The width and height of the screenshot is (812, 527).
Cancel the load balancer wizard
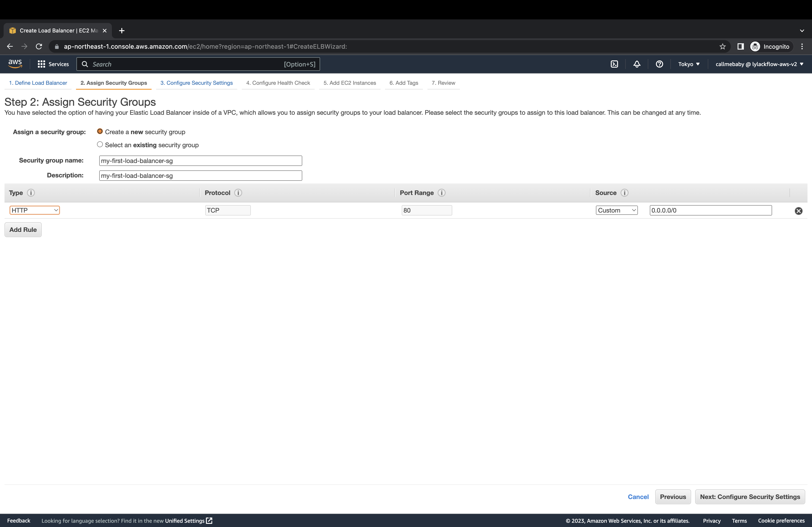pos(638,497)
